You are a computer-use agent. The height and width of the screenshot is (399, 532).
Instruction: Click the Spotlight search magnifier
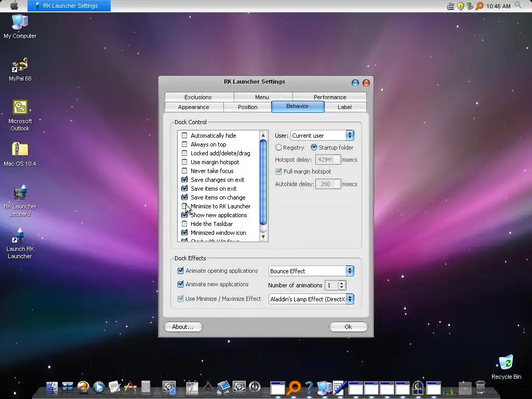pyautogui.click(x=518, y=5)
